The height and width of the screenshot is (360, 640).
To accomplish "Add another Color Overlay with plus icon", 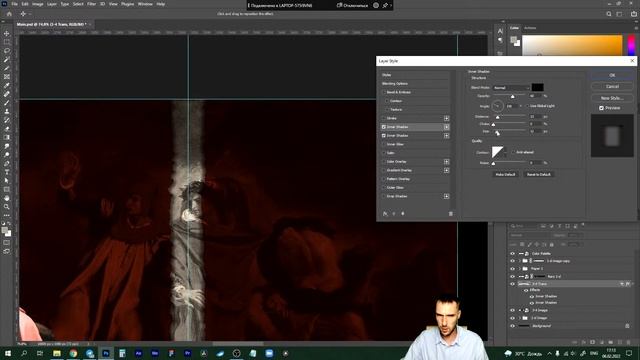I will pyautogui.click(x=447, y=162).
